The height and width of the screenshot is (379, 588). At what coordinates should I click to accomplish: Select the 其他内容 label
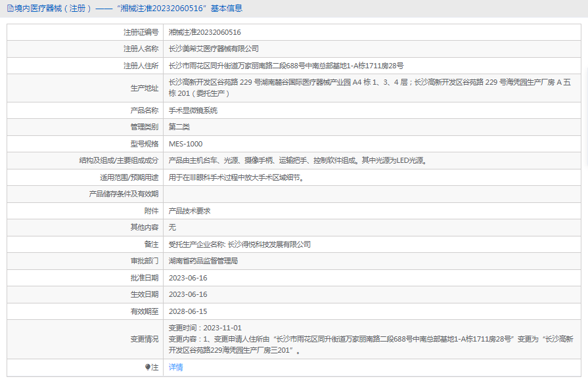145,227
